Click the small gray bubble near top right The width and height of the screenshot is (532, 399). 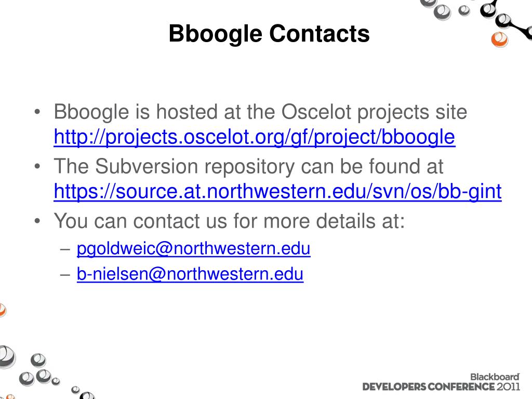(464, 11)
